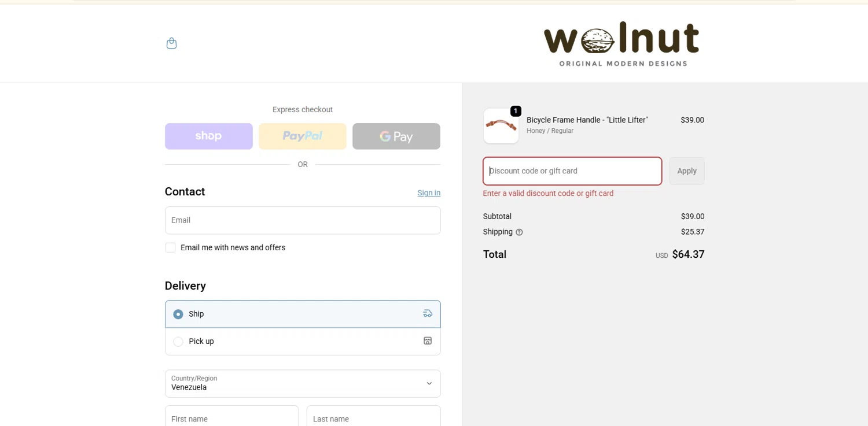Pay with Google Pay button
This screenshot has height=426, width=868.
(396, 136)
